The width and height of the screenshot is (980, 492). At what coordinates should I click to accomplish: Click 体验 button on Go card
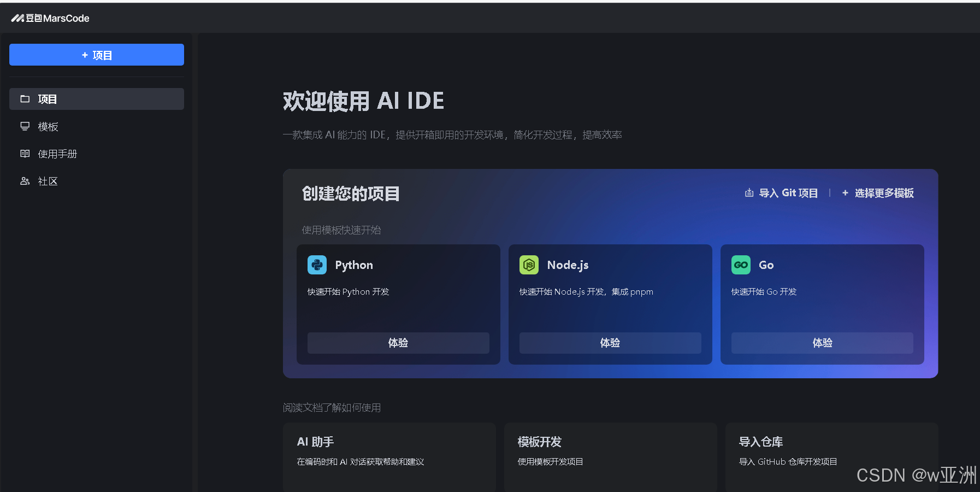822,343
